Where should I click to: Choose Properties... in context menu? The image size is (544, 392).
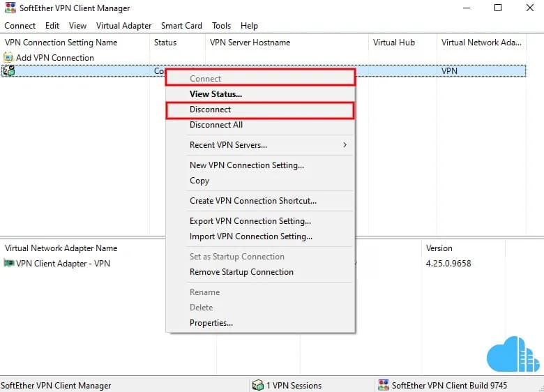coord(261,323)
